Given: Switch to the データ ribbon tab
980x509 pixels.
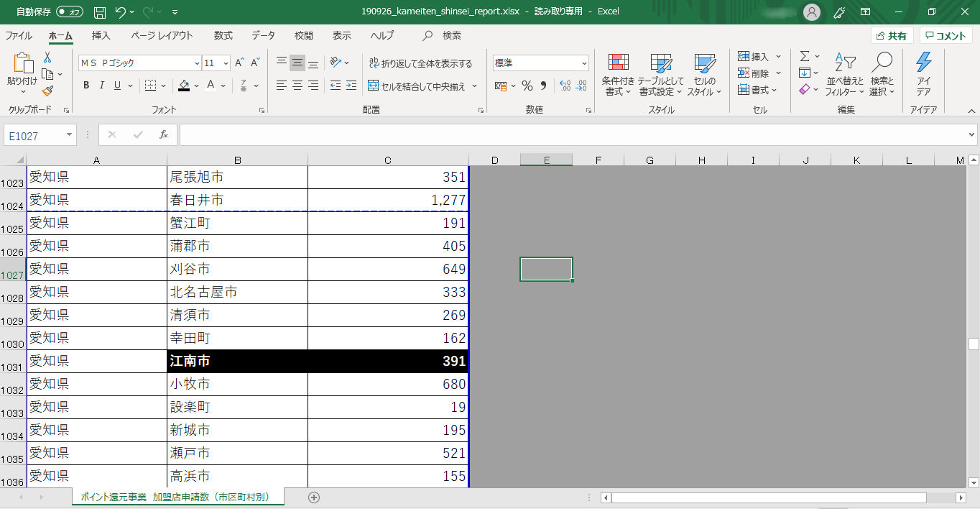Looking at the screenshot, I should 263,35.
